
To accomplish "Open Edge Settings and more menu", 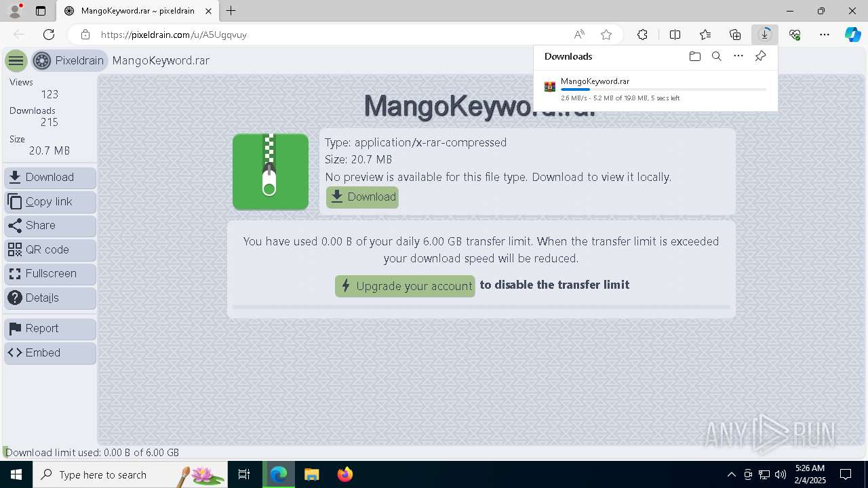I will [x=825, y=35].
